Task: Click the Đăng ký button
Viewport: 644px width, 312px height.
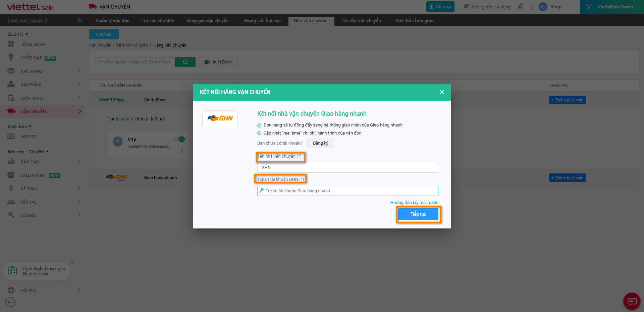Action: click(320, 143)
